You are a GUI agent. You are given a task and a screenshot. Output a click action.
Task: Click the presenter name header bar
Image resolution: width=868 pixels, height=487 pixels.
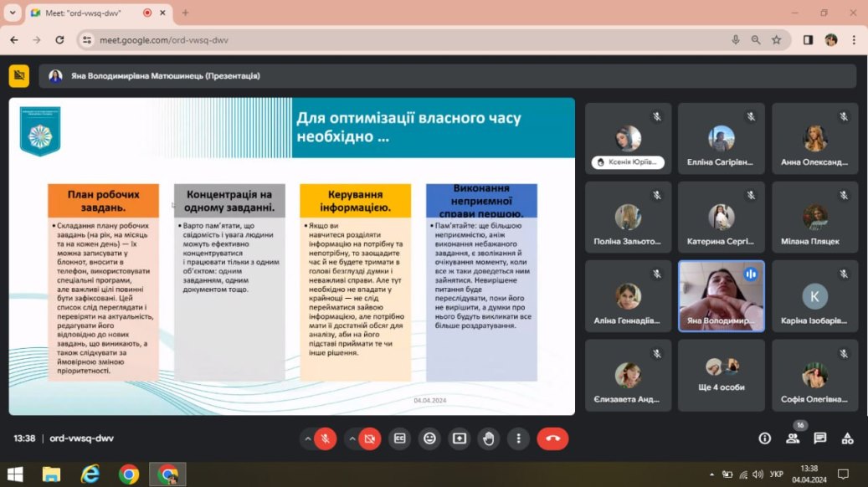point(447,76)
